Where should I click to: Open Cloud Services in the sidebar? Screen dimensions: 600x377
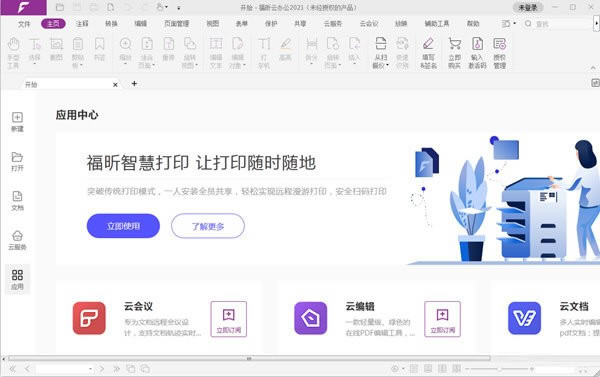[x=17, y=240]
